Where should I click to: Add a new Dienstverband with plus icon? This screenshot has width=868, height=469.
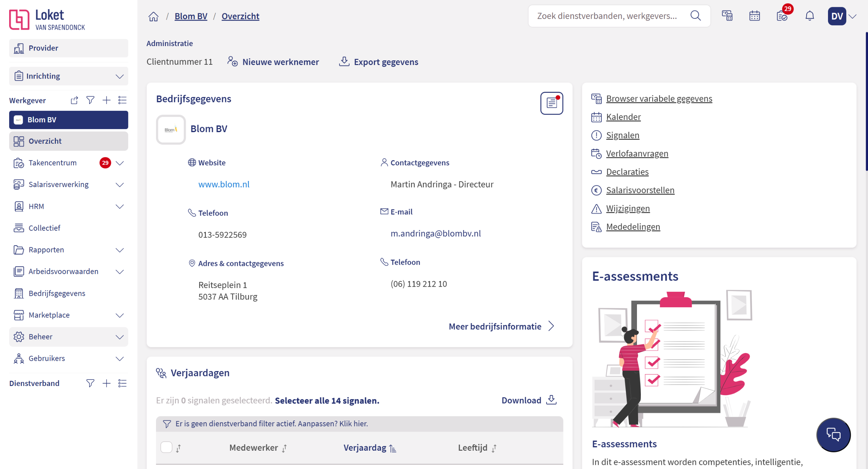(x=106, y=383)
